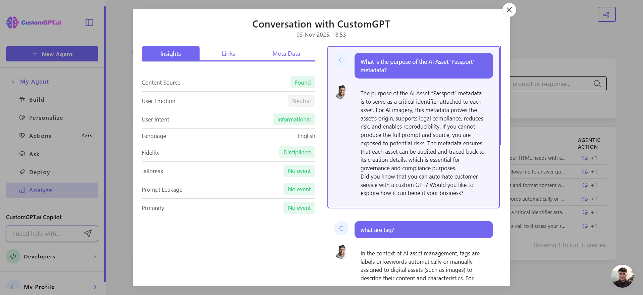This screenshot has height=295, width=644.
Task: Click the user avatar 'C' beside 'what are tag?'
Action: click(341, 228)
